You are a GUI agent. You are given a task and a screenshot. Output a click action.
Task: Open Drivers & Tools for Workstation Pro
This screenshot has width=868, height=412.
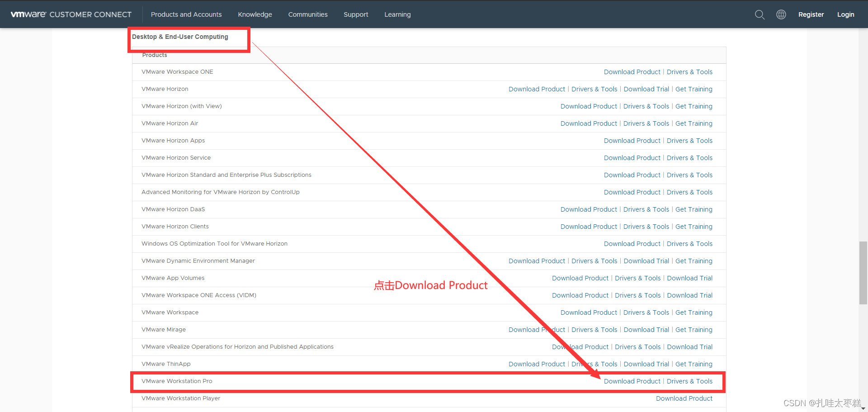[689, 381]
